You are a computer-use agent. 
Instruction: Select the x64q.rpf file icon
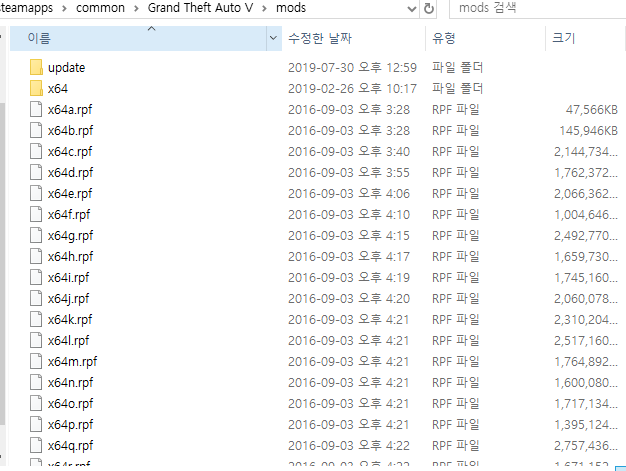tap(36, 445)
